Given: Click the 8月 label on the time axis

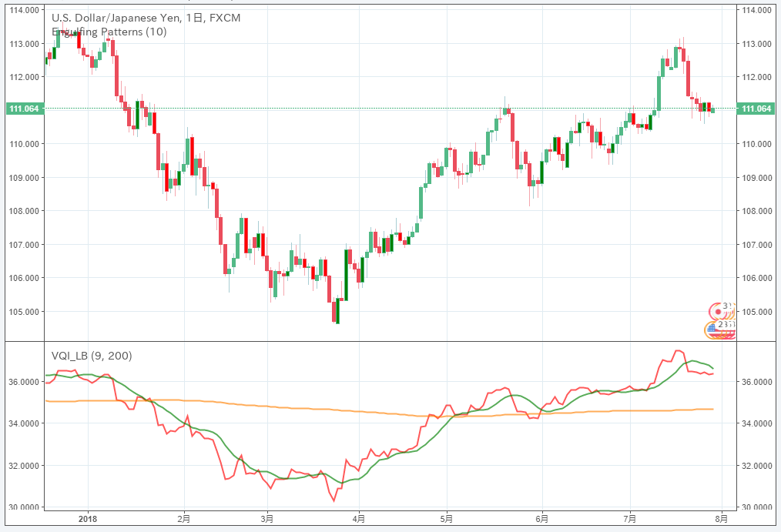Looking at the screenshot, I should click(x=722, y=520).
